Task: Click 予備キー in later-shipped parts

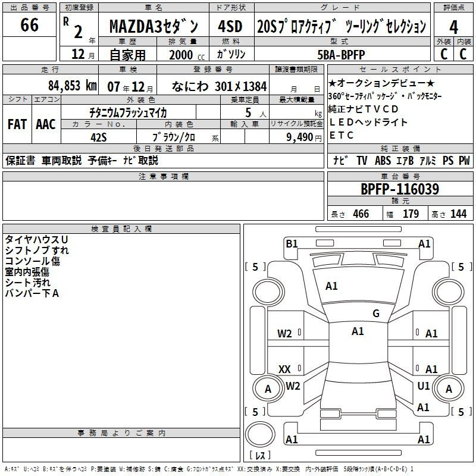Action: [102, 160]
